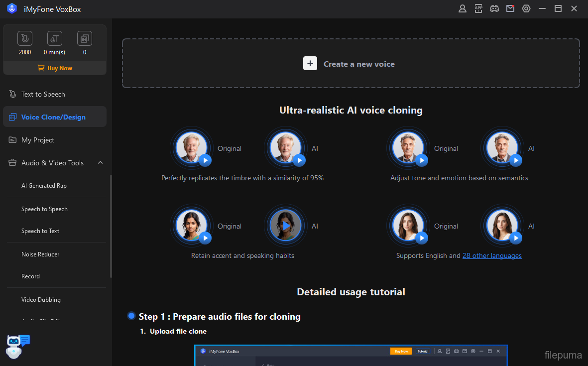The width and height of the screenshot is (588, 366).
Task: Click the character quota icon showing 2000
Action: pyautogui.click(x=25, y=38)
